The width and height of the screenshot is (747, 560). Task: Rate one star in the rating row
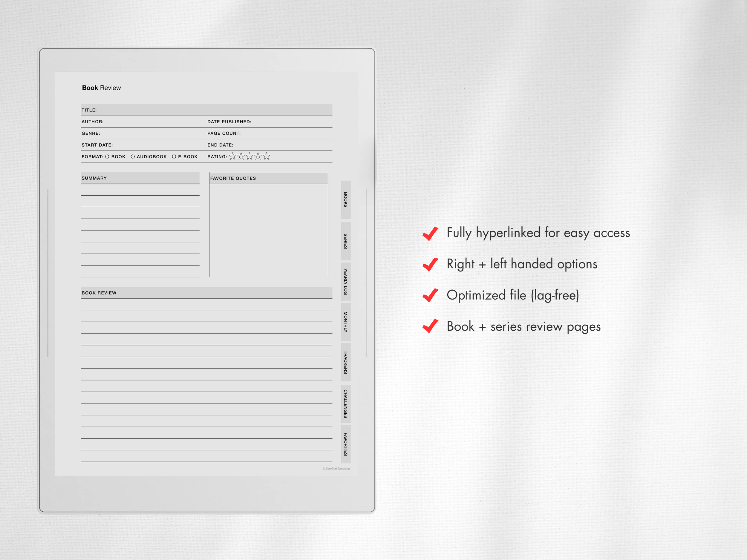coord(233,156)
